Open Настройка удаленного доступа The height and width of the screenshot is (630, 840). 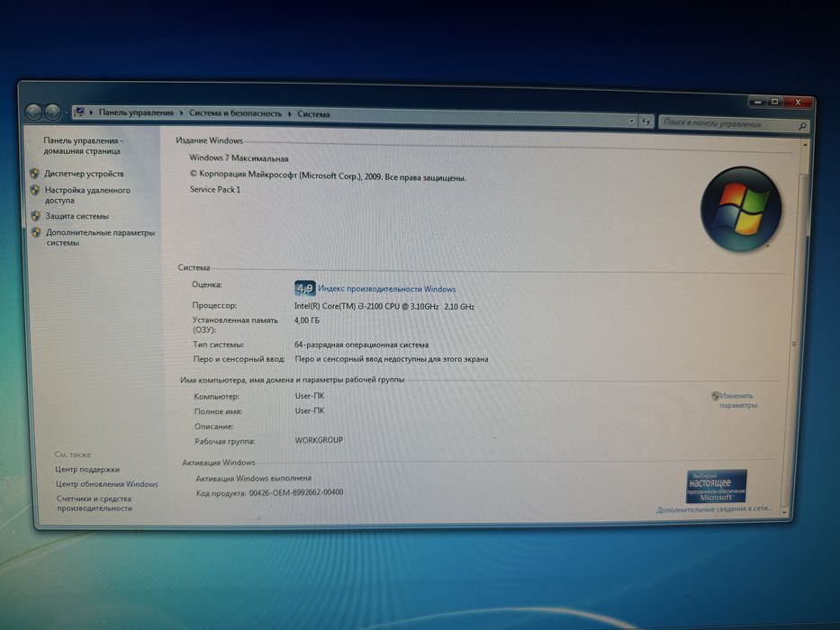point(87,195)
